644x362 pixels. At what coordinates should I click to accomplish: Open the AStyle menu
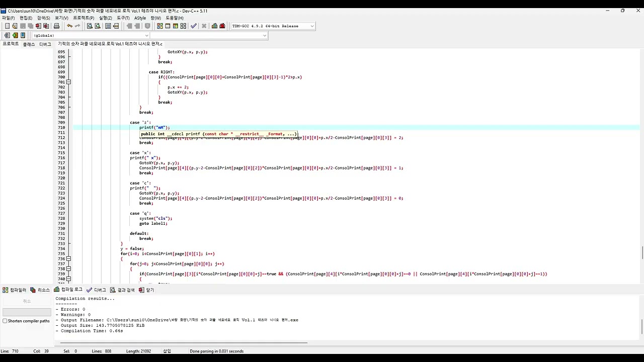[x=140, y=18]
